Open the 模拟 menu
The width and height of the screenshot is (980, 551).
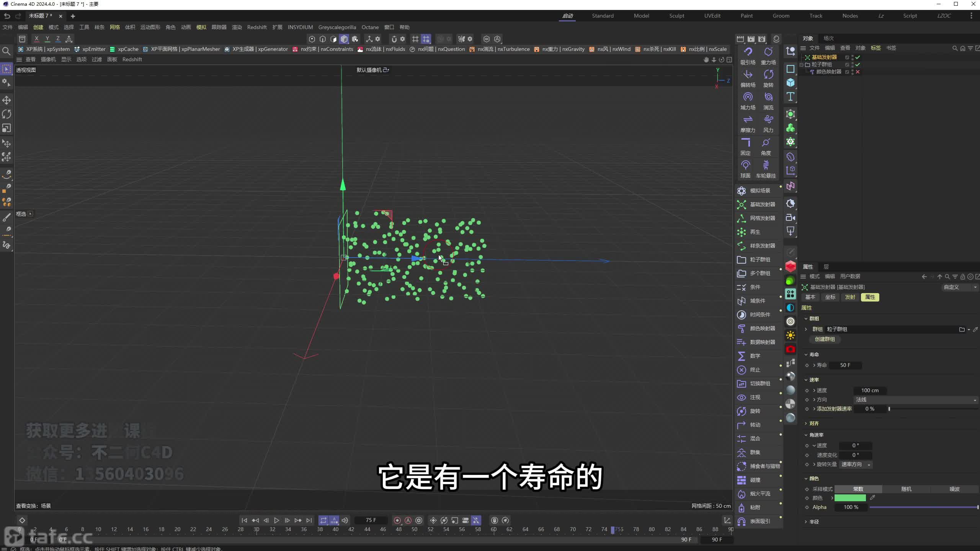201,27
